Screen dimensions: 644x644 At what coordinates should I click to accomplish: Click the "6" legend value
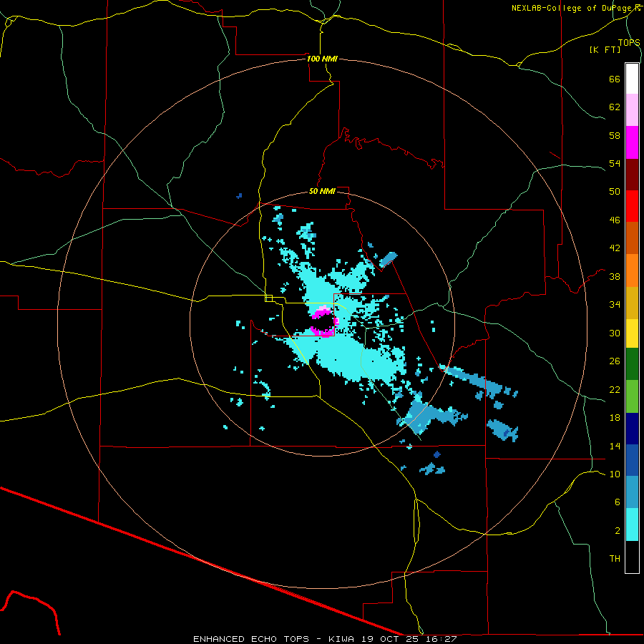[618, 502]
